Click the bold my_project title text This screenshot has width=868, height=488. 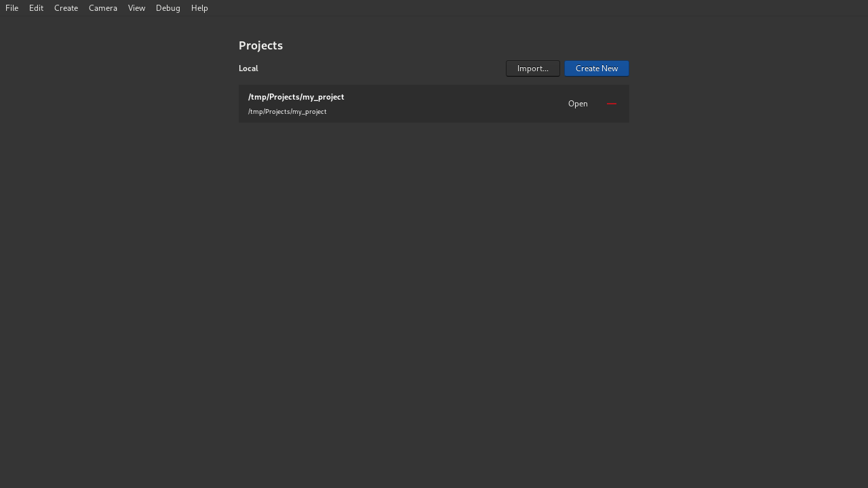click(x=296, y=97)
